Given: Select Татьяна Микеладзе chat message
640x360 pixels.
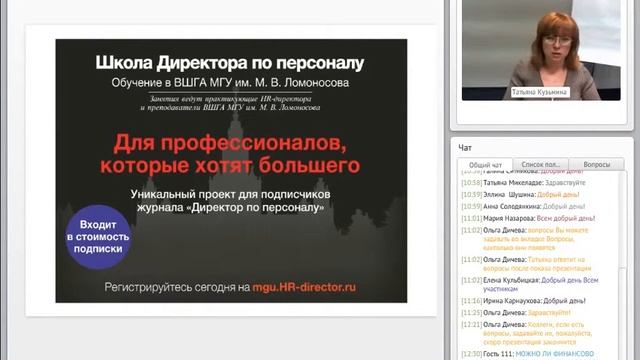Looking at the screenshot, I should pos(523,182).
